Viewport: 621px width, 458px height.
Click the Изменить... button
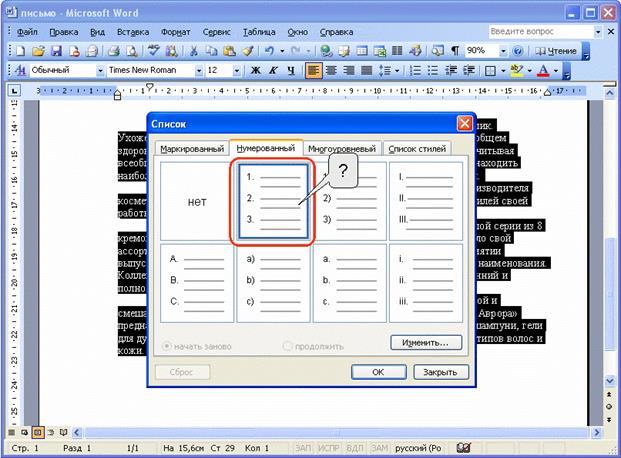point(425,342)
